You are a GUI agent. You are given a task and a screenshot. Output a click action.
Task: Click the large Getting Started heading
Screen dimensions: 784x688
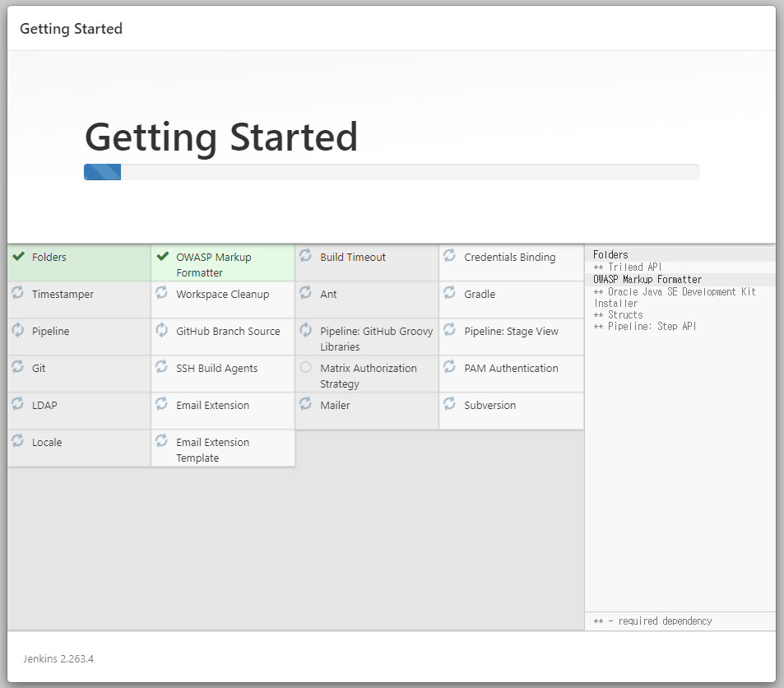click(221, 137)
